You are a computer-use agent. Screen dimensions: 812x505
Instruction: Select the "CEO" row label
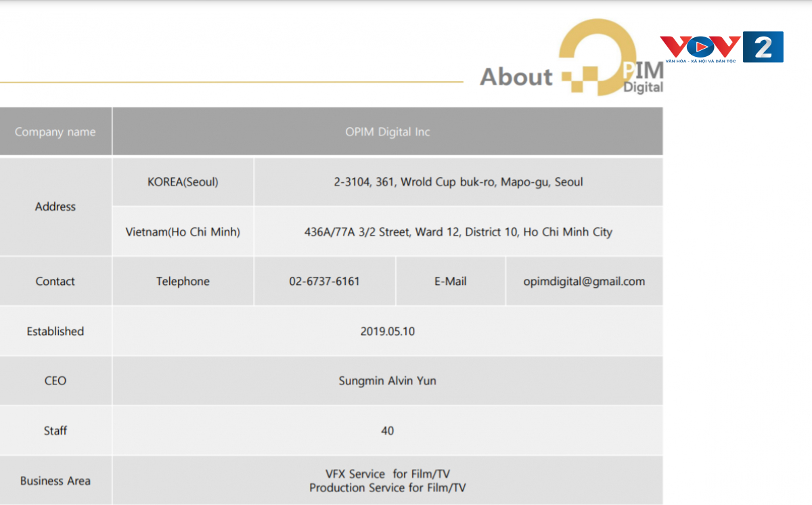(x=55, y=381)
